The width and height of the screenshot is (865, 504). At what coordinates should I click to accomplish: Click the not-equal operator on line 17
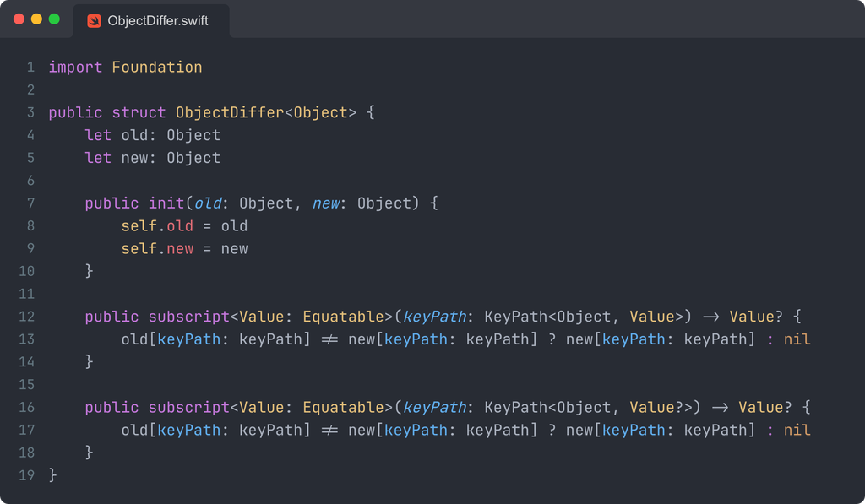pos(329,430)
